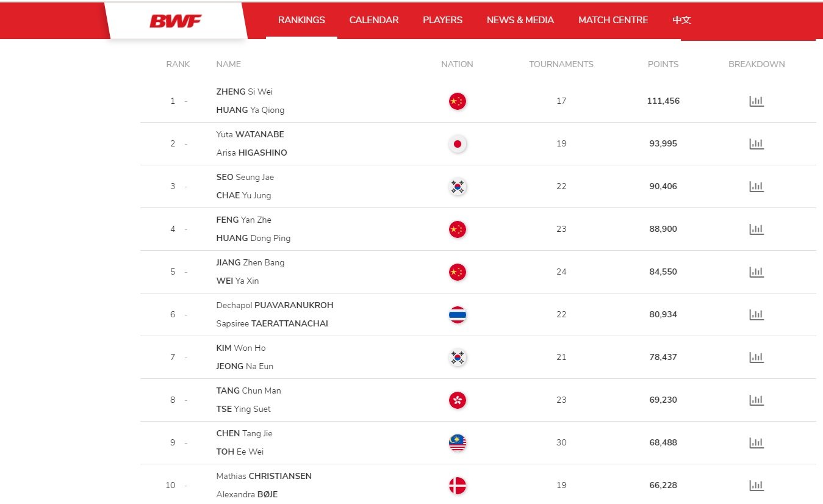The width and height of the screenshot is (823, 504).
Task: Open the Match Centre menu item
Action: click(613, 20)
